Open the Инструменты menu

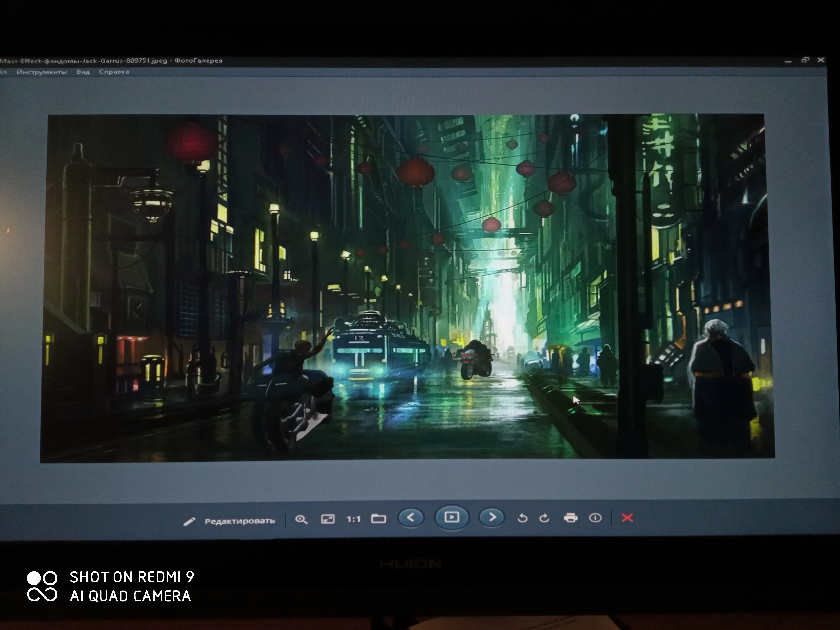pos(42,72)
